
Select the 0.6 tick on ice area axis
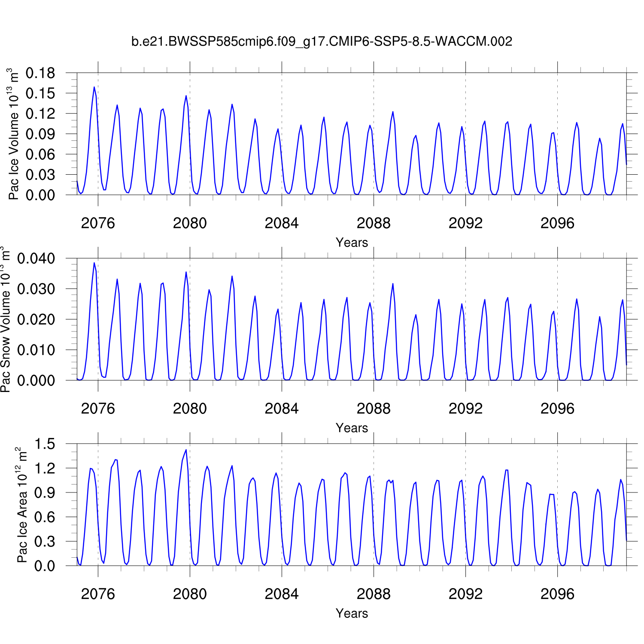pyautogui.click(x=45, y=517)
